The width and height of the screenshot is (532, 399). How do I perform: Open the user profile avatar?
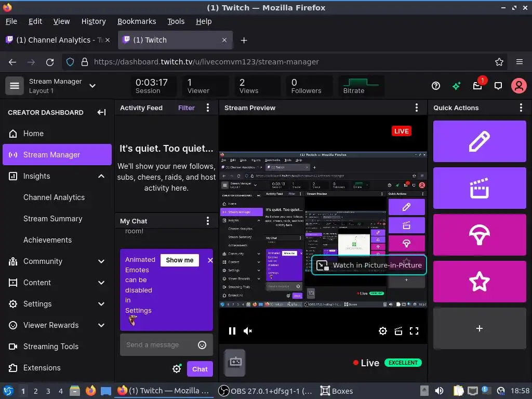coord(519,86)
